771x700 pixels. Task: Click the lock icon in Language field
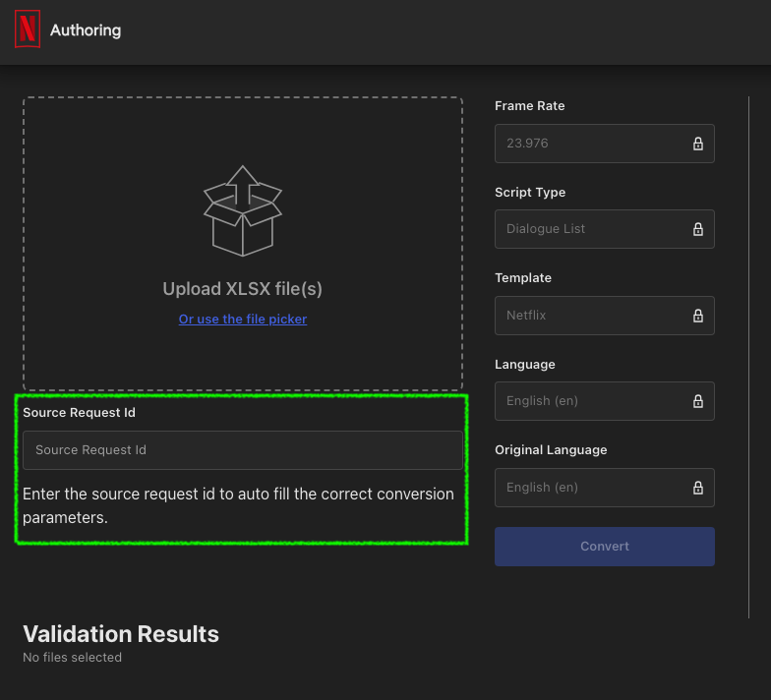(698, 401)
